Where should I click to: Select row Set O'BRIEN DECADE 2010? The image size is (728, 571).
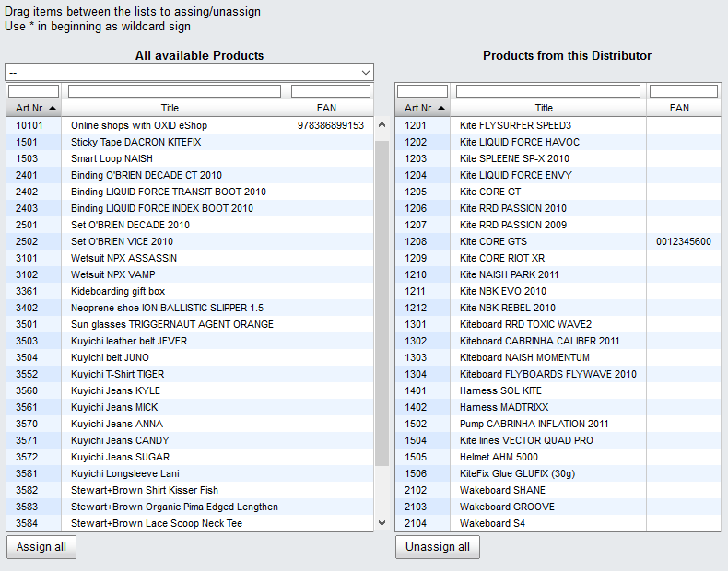tap(190, 225)
